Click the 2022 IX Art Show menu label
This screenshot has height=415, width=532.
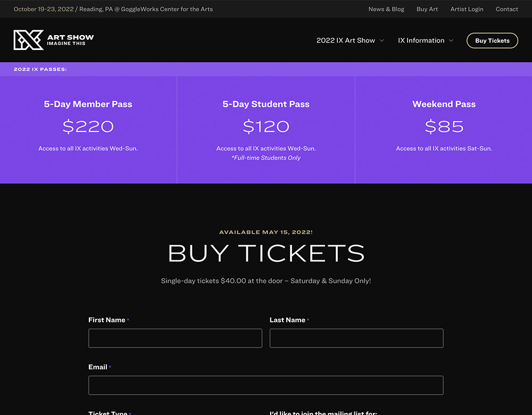tap(345, 40)
